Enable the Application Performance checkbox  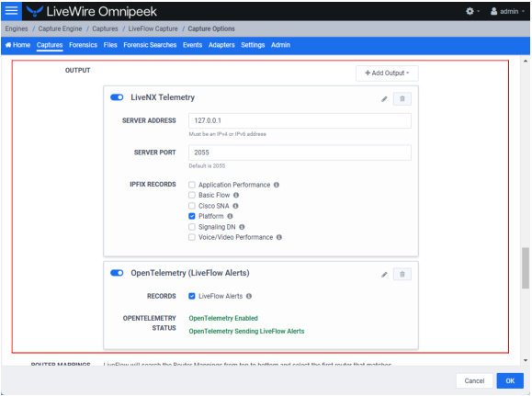(192, 185)
